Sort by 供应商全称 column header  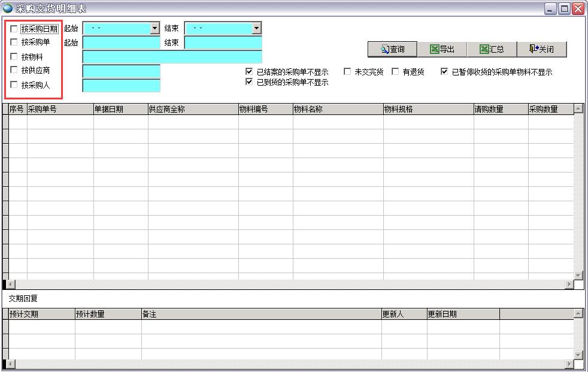point(193,110)
